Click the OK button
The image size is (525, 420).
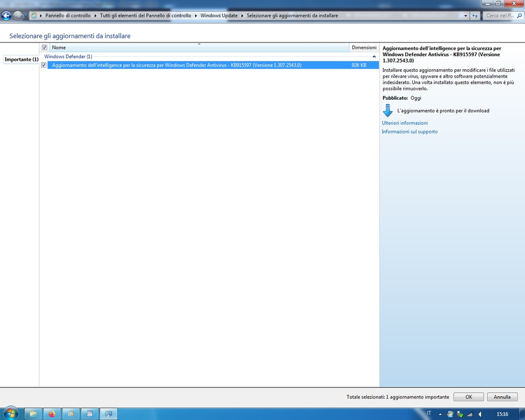point(468,397)
